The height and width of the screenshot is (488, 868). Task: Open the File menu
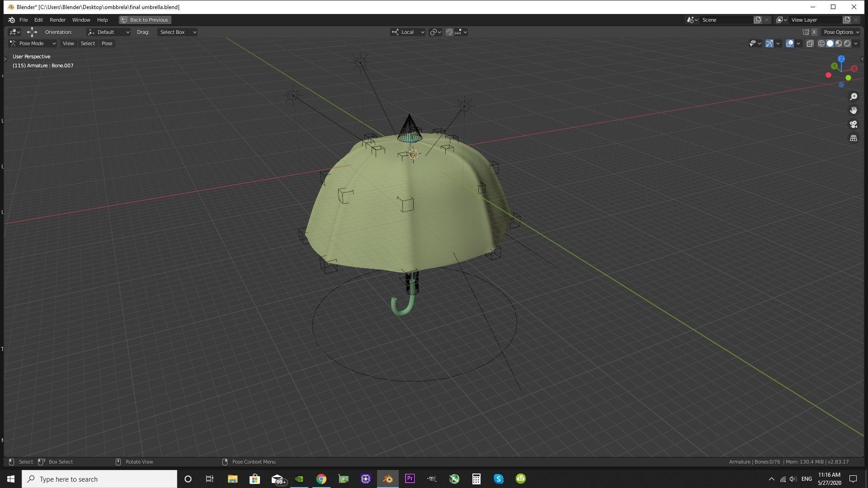click(24, 20)
